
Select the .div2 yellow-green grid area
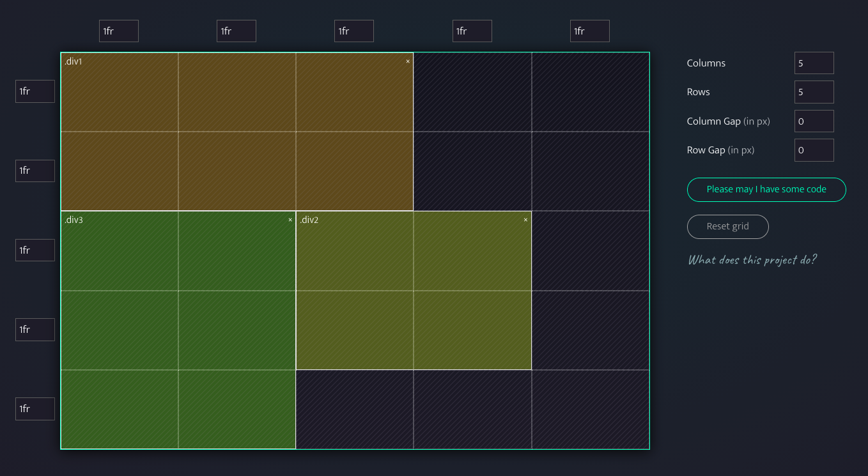pos(414,291)
